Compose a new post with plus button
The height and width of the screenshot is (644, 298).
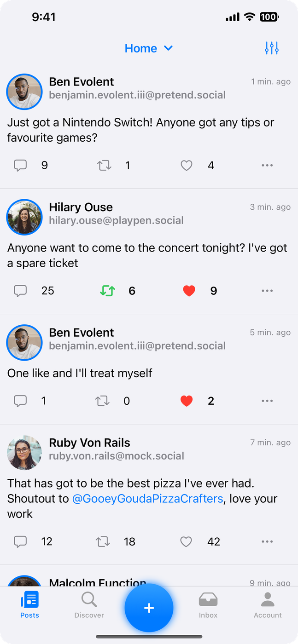[x=149, y=608]
